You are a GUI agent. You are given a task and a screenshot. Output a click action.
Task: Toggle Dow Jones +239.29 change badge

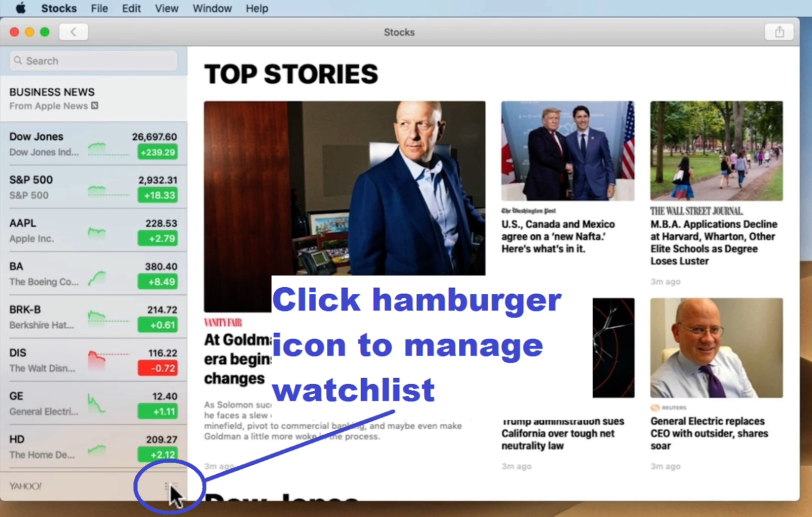coord(158,152)
